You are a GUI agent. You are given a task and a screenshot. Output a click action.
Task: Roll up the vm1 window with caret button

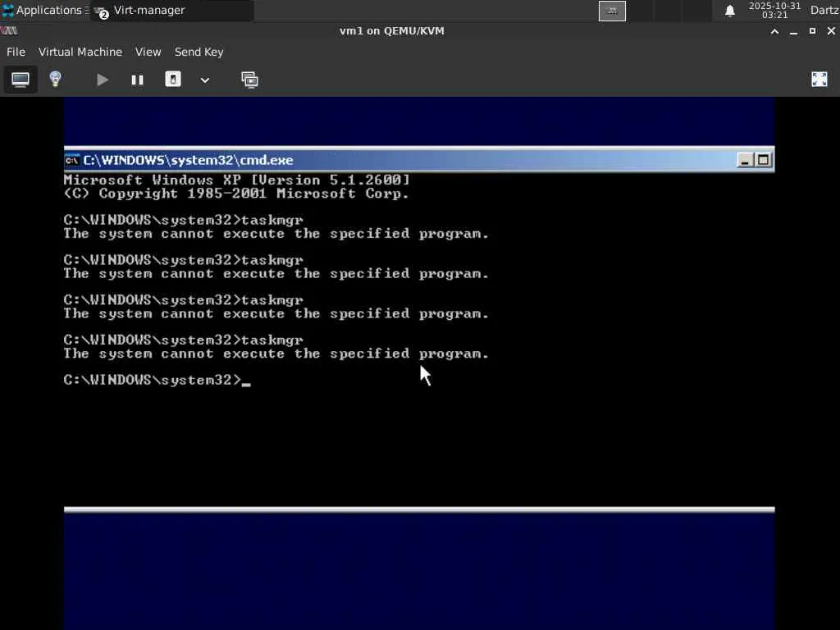point(774,31)
